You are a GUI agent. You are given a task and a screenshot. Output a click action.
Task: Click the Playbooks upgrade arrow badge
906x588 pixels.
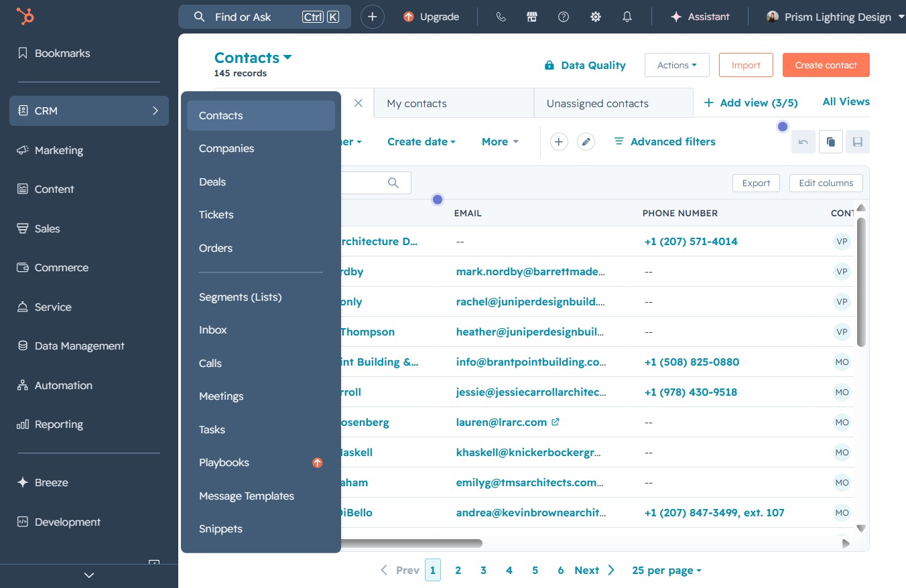point(318,463)
